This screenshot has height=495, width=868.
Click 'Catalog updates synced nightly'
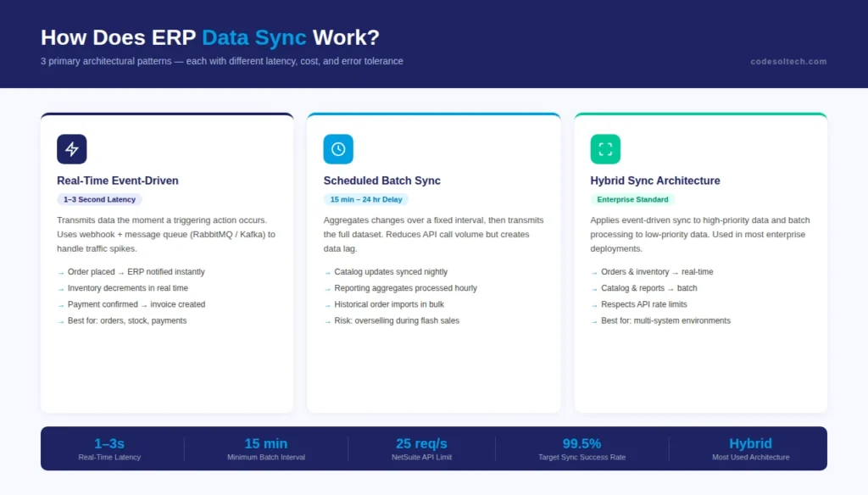pos(391,272)
